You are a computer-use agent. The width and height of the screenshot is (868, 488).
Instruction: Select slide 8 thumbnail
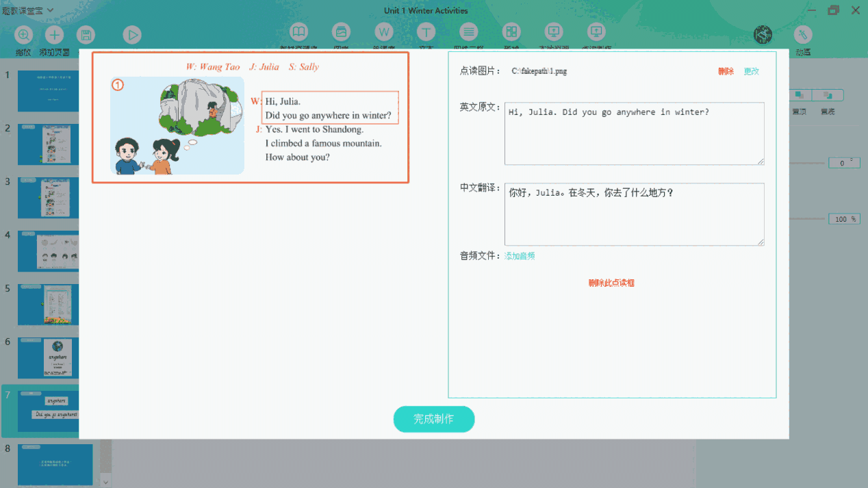(55, 465)
